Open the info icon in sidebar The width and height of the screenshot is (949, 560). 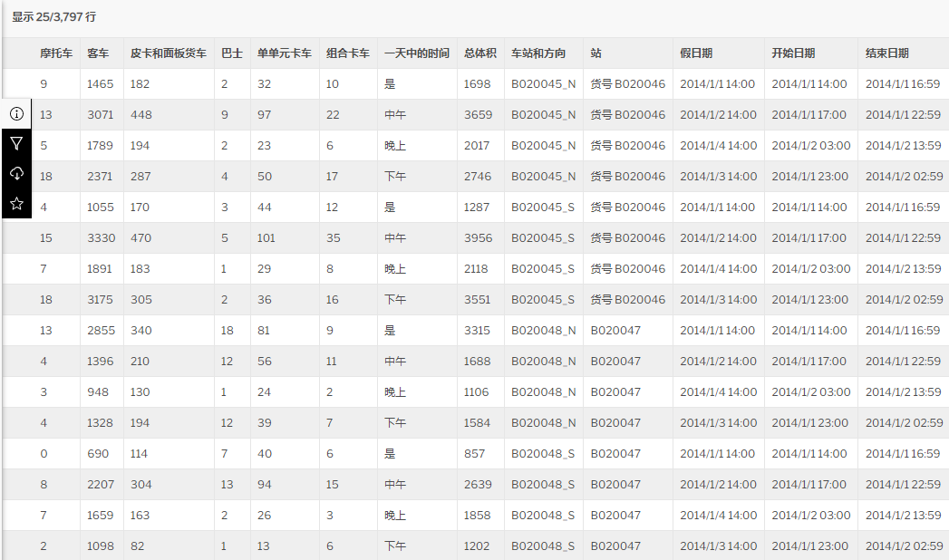16,113
